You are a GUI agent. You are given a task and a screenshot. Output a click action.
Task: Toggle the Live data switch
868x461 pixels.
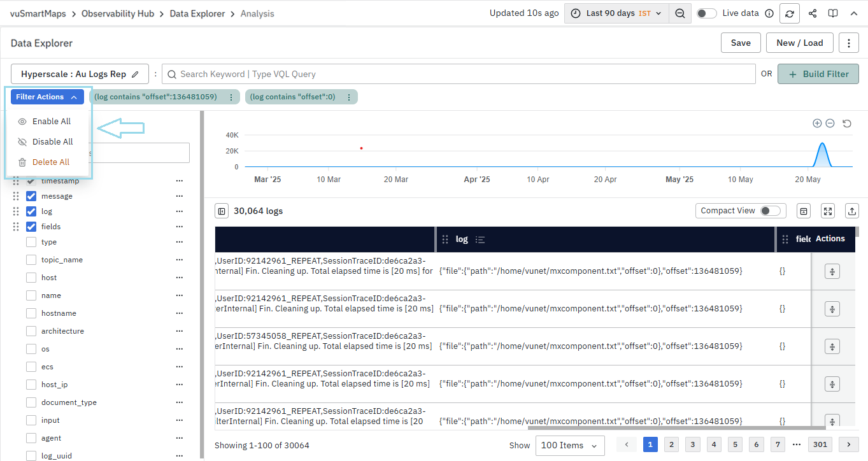(706, 13)
